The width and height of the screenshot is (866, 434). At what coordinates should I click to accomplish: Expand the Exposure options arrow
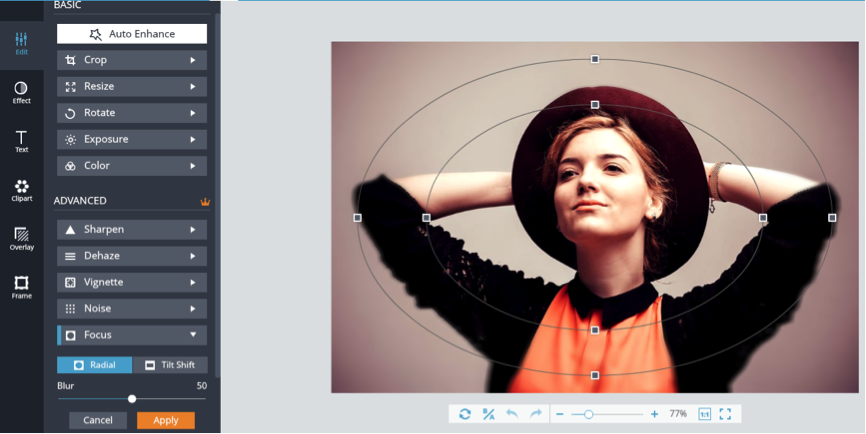tap(193, 140)
